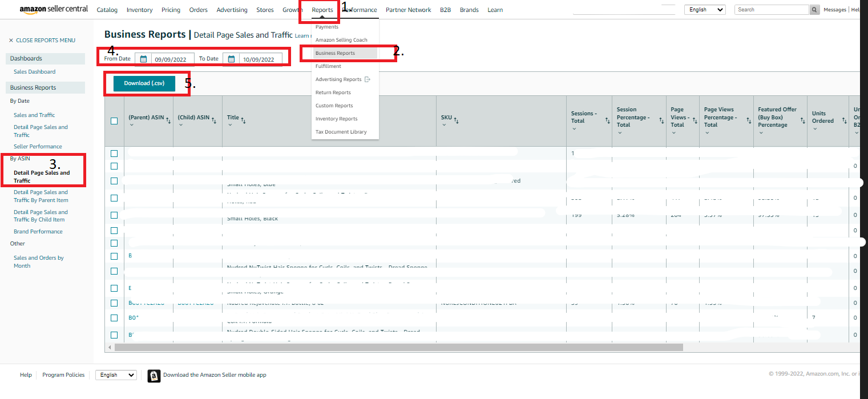Image resolution: width=868 pixels, height=399 pixels.
Task: Check the box for Small Holes, Black row
Action: click(x=114, y=215)
